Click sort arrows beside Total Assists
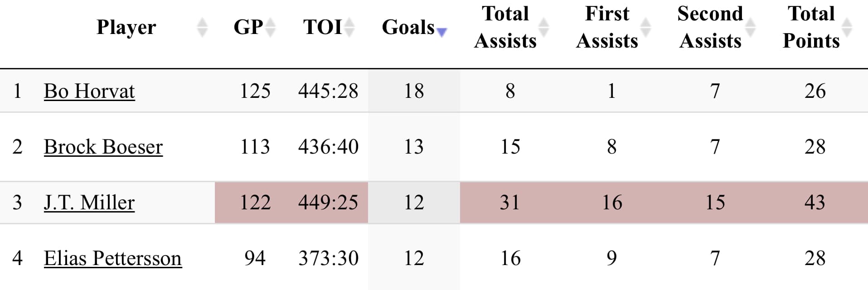Image resolution: width=868 pixels, height=290 pixels. (543, 28)
